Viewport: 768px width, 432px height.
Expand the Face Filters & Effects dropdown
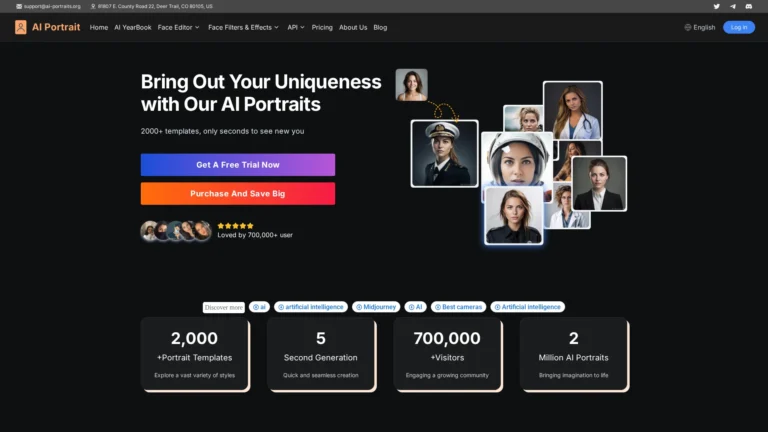[x=243, y=27]
